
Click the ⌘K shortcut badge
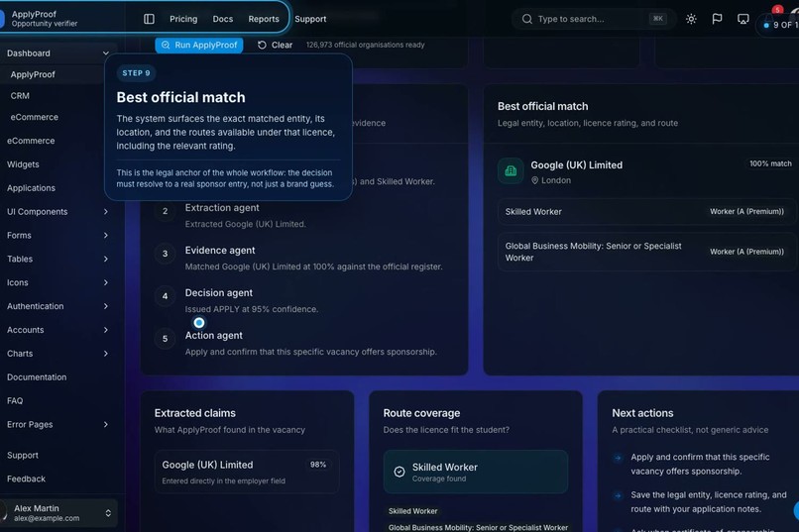(x=658, y=19)
